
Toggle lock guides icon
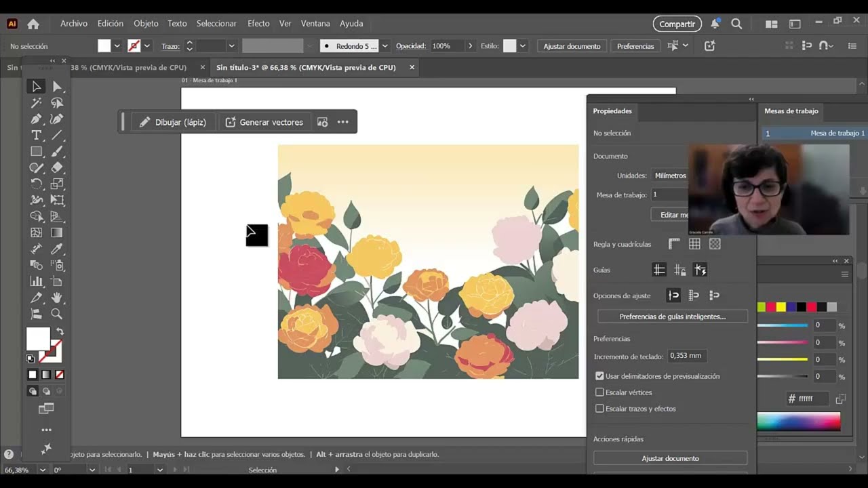[679, 270]
